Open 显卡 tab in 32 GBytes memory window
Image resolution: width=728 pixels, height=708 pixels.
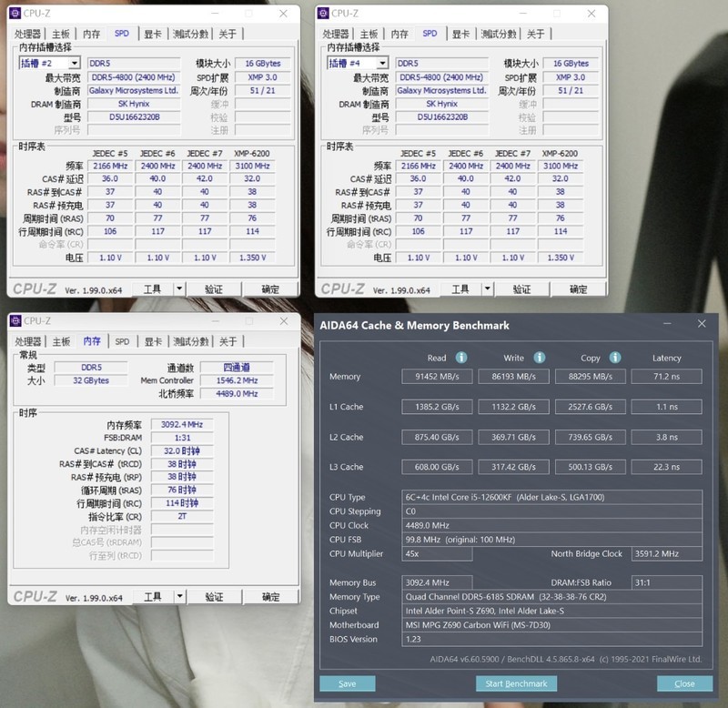coord(153,341)
